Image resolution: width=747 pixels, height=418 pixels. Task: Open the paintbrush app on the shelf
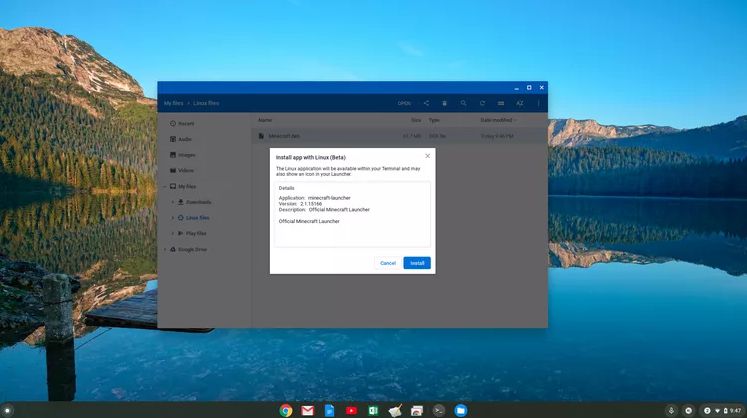click(395, 410)
